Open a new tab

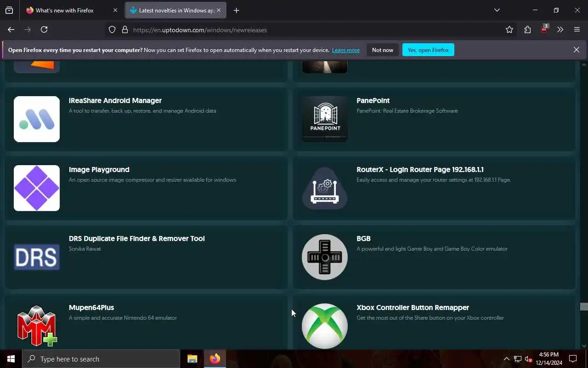[x=236, y=10]
